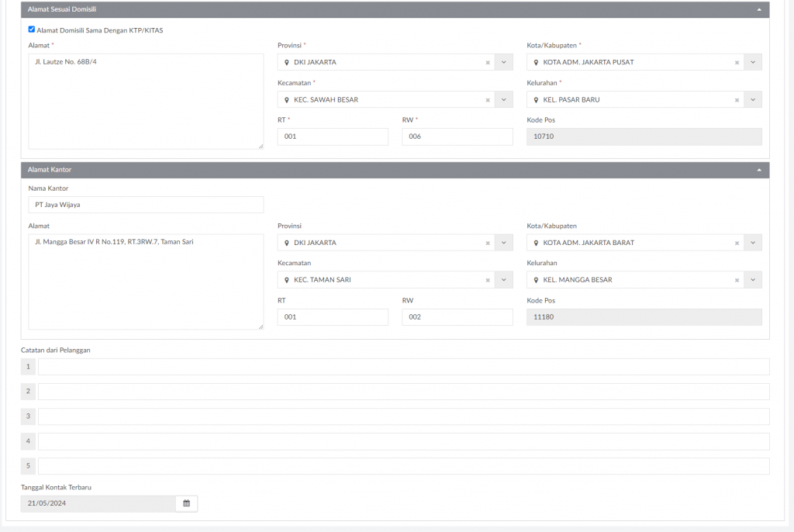The image size is (794, 532).
Task: Clear KEC. SAWAH BESAR selection
Action: [x=488, y=100]
